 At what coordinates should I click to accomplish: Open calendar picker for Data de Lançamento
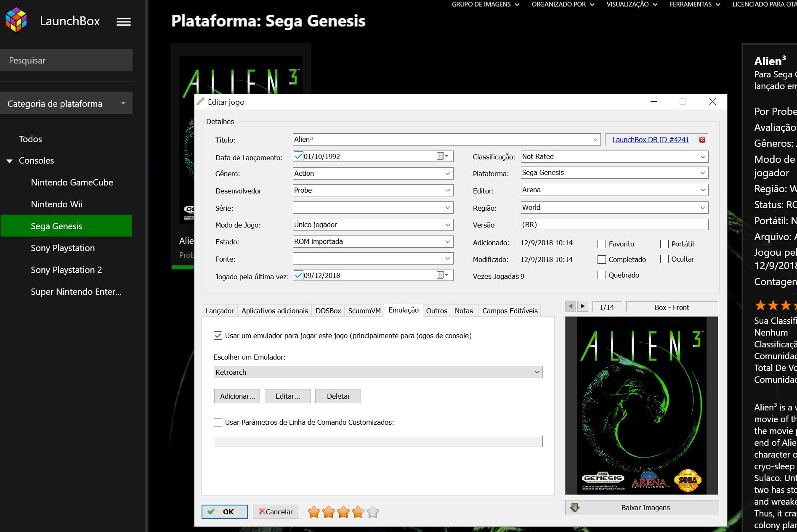point(443,156)
